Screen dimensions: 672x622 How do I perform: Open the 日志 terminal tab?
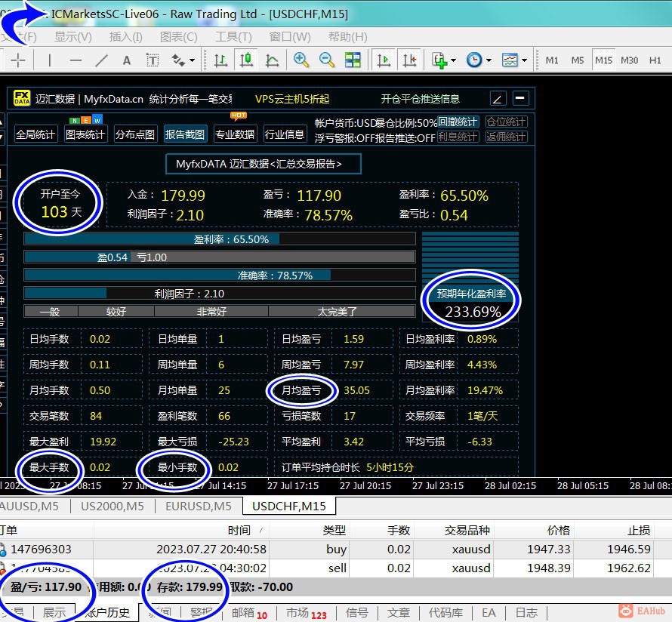point(526,613)
